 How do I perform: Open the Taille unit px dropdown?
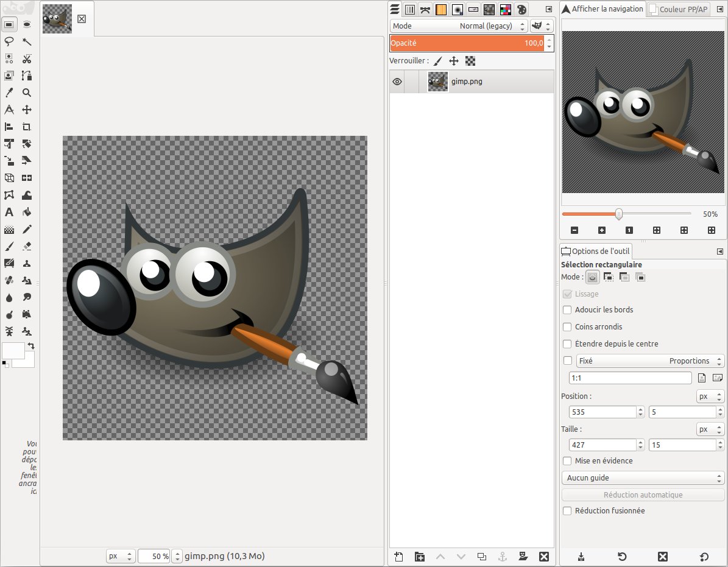point(710,429)
